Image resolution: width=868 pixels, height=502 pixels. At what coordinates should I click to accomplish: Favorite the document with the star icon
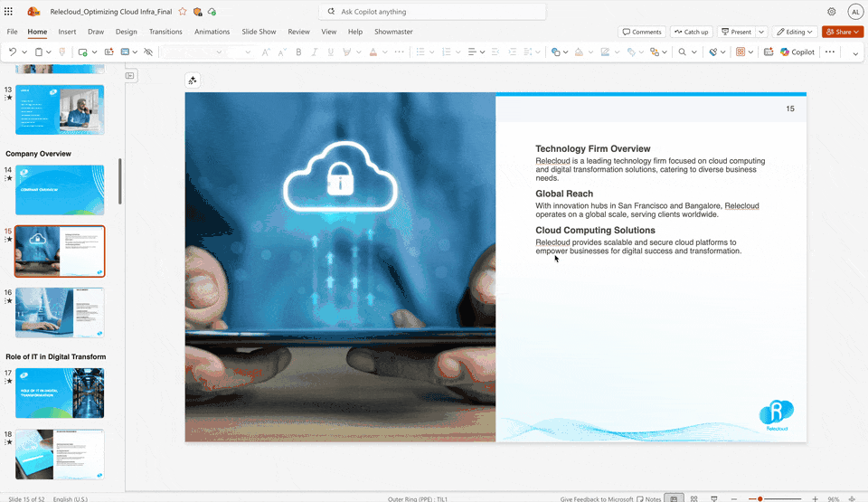[183, 12]
